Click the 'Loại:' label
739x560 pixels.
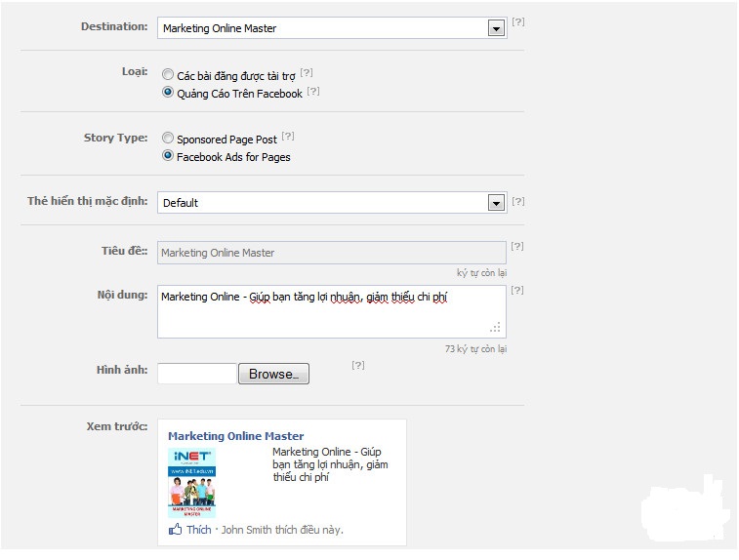click(135, 71)
